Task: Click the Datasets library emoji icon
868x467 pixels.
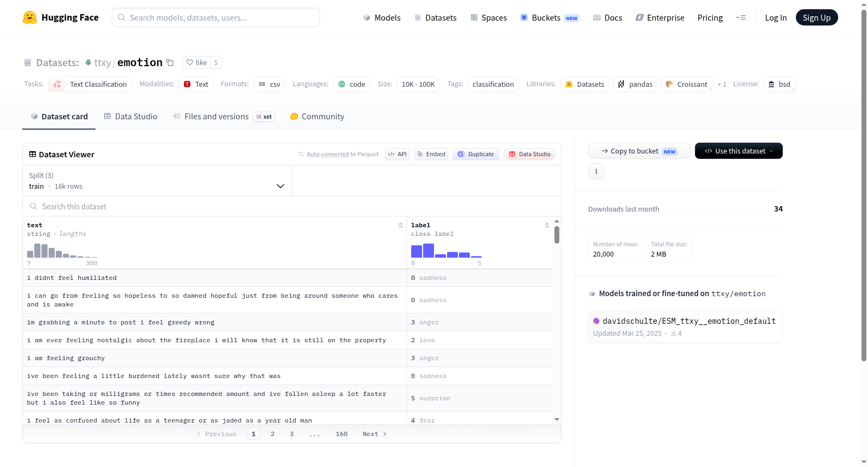Action: pos(569,84)
